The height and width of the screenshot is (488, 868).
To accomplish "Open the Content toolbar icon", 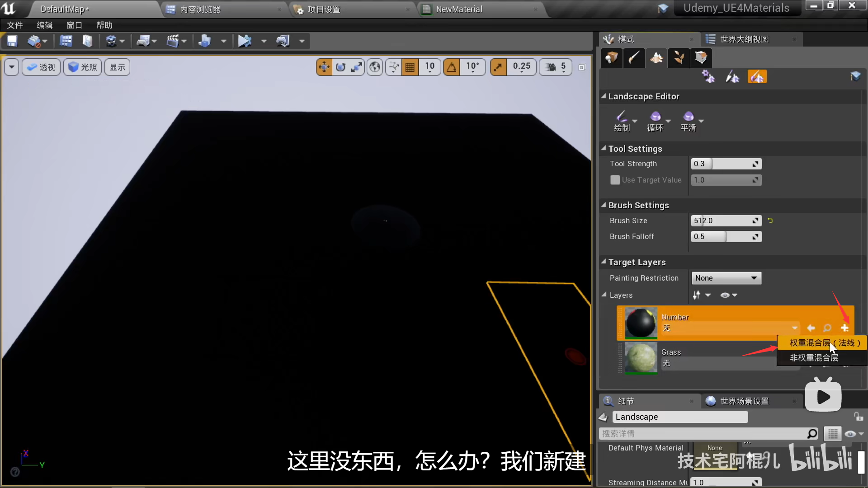I will (66, 41).
